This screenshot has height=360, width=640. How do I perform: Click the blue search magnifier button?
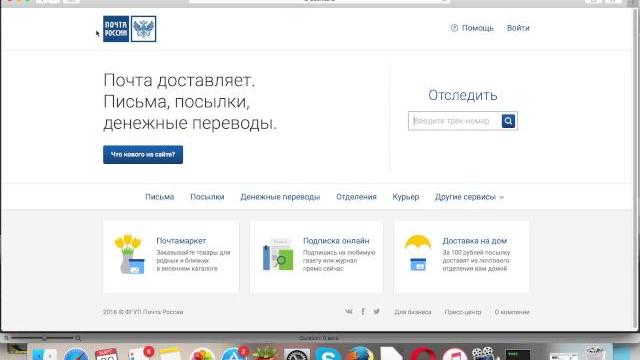pyautogui.click(x=508, y=121)
